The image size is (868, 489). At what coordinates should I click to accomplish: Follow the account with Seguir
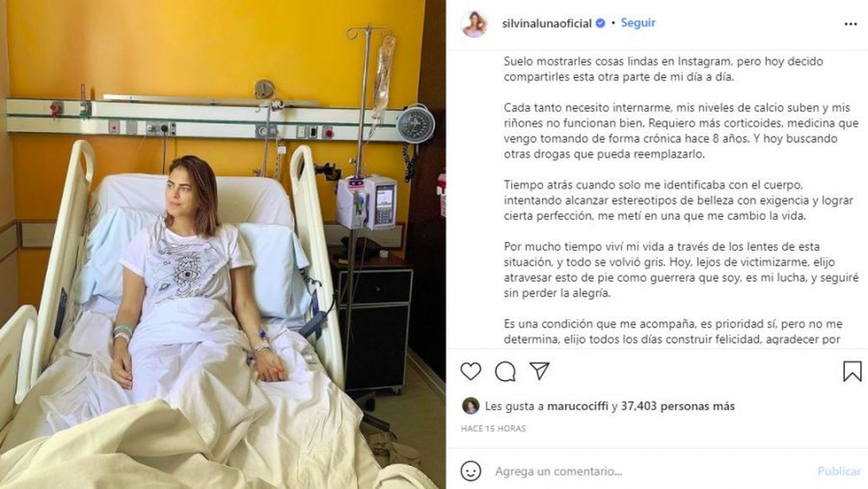tap(638, 22)
